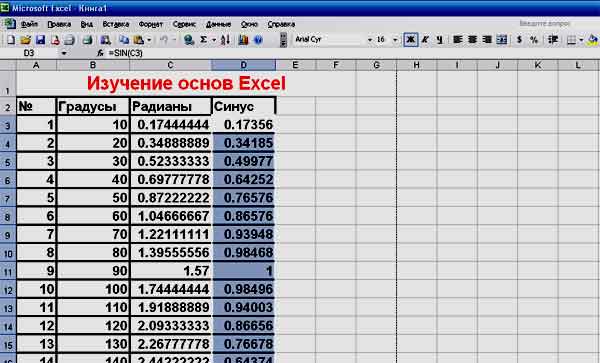Select the header cell 'Градусы'

93,106
